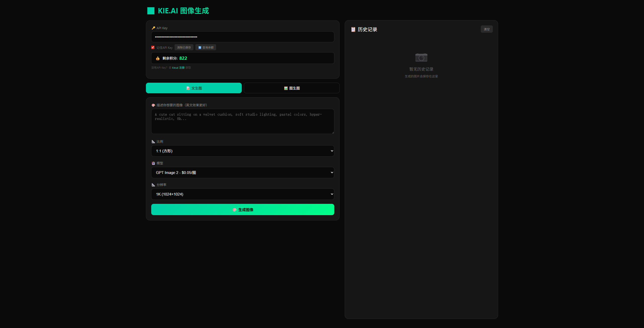
Task: Switch to the 文生图 tab
Action: click(x=194, y=88)
